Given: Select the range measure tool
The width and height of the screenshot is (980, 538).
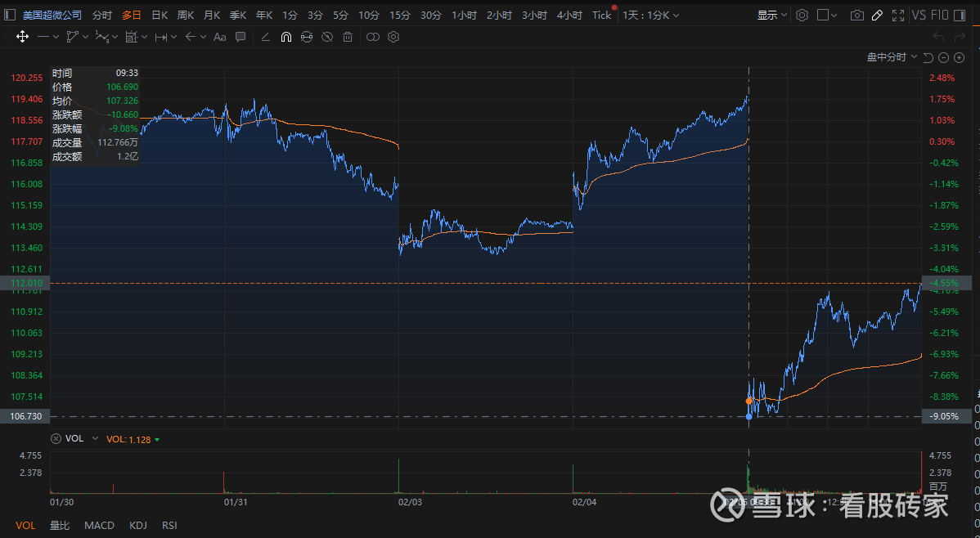Looking at the screenshot, I should pyautogui.click(x=160, y=37).
